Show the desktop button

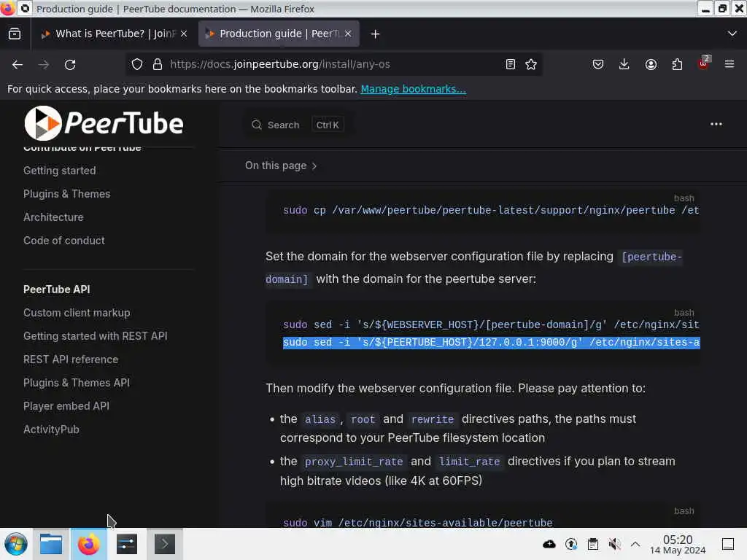tap(728, 544)
